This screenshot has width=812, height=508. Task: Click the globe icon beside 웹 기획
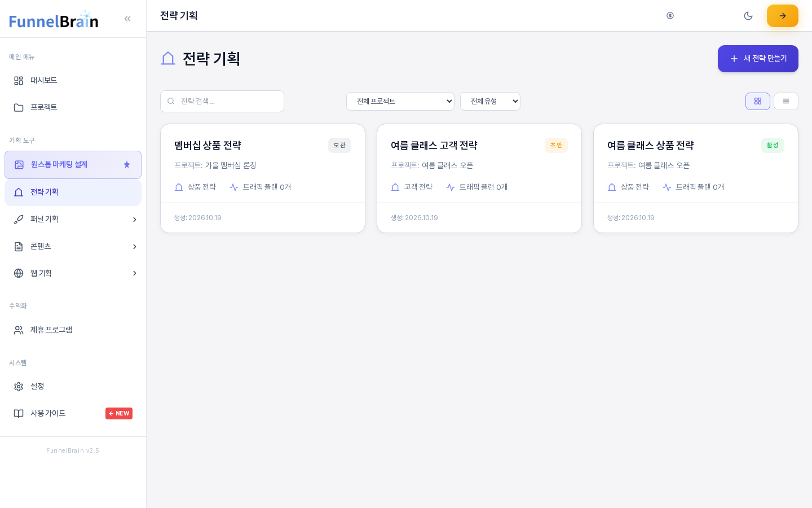pyautogui.click(x=19, y=273)
